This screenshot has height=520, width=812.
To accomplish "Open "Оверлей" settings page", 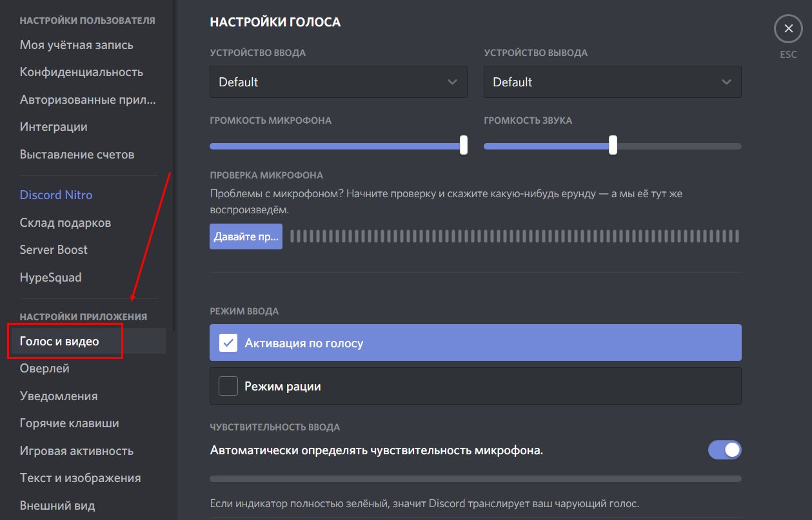I will click(45, 369).
